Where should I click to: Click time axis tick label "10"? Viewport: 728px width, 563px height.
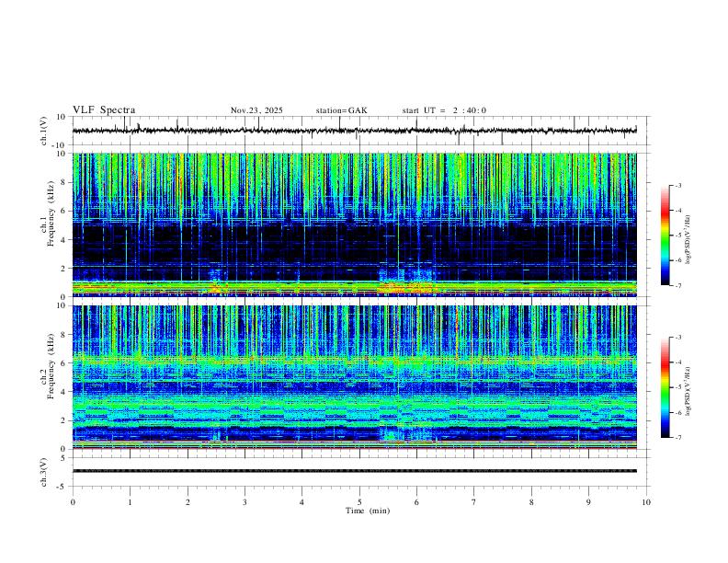coord(646,502)
